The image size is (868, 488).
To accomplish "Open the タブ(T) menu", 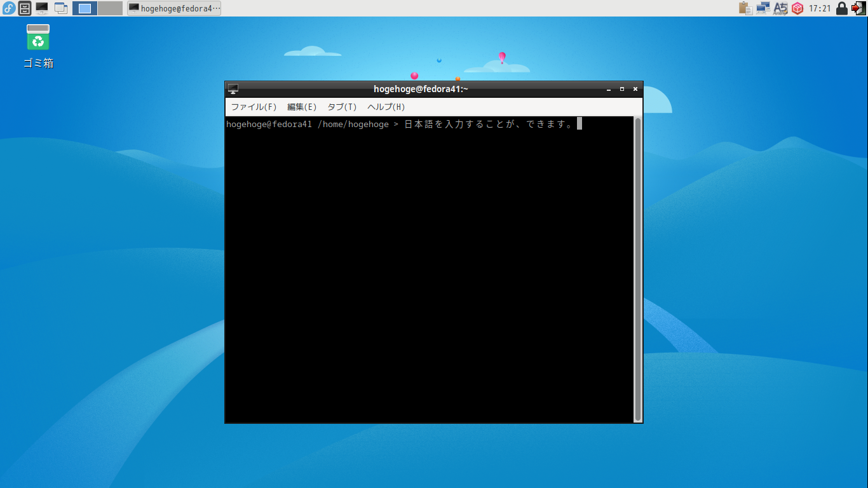I will 341,107.
